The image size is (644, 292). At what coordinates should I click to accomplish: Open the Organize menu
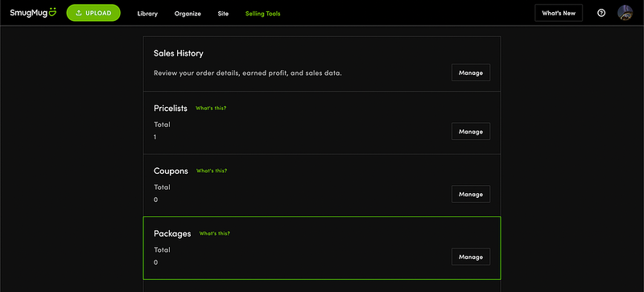188,14
